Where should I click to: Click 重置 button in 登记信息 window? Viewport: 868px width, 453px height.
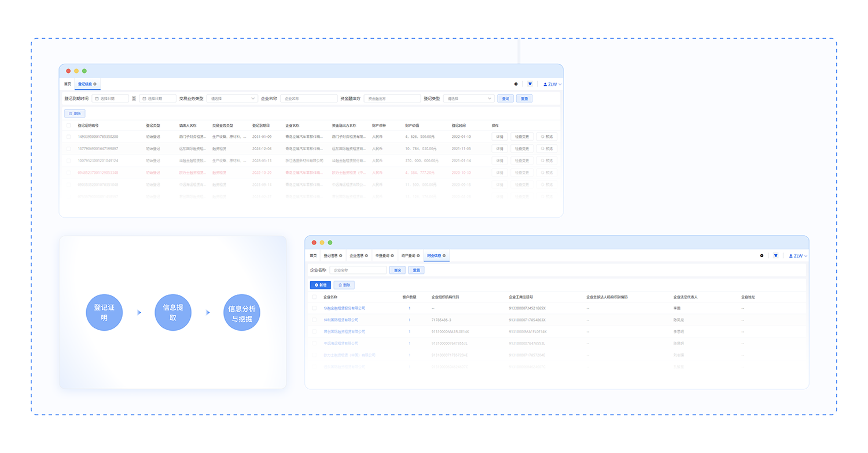(524, 98)
